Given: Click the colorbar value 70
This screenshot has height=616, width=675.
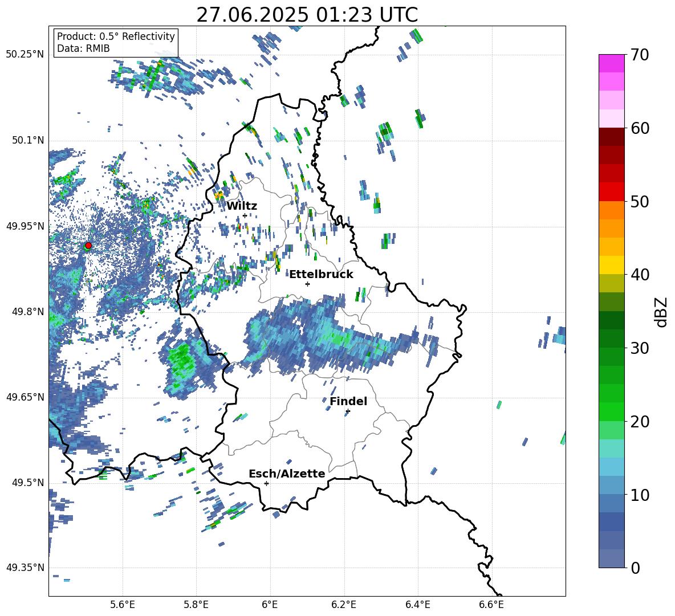Looking at the screenshot, I should pyautogui.click(x=640, y=55).
